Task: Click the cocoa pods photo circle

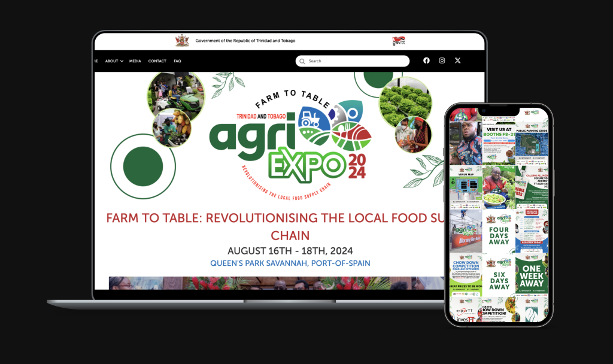Action: pos(172,128)
